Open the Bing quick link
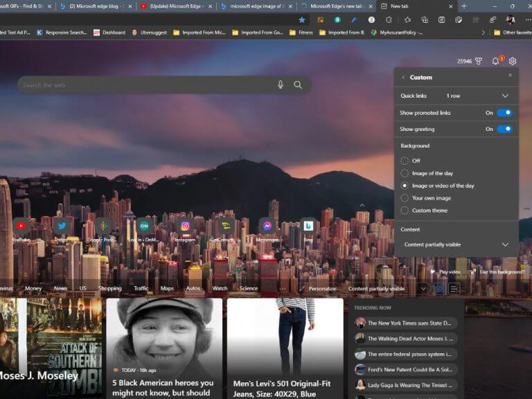 pos(308,226)
